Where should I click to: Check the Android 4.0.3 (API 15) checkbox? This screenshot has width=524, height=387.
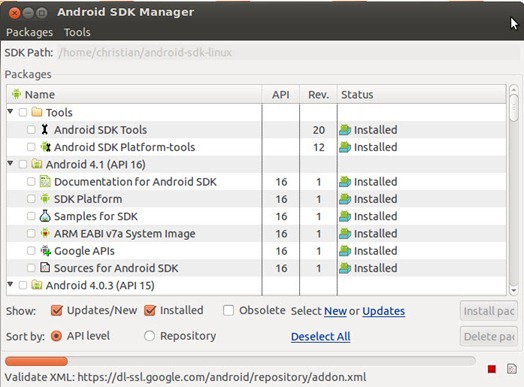point(23,285)
